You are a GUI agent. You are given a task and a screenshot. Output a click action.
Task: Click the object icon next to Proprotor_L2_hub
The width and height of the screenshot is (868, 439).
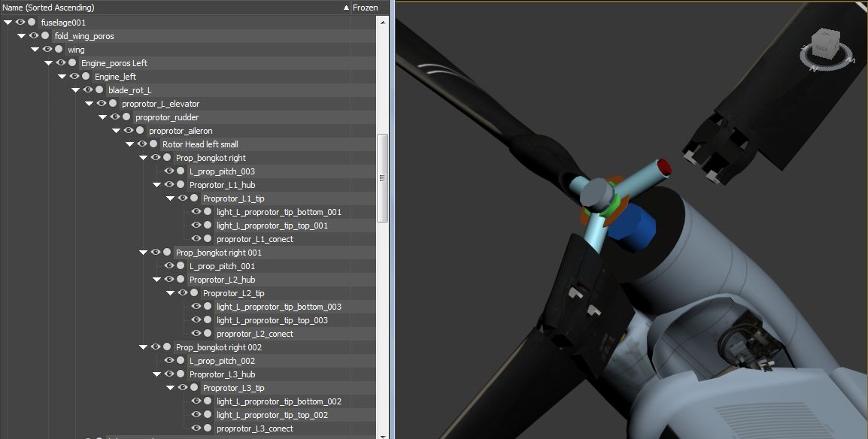coord(181,280)
